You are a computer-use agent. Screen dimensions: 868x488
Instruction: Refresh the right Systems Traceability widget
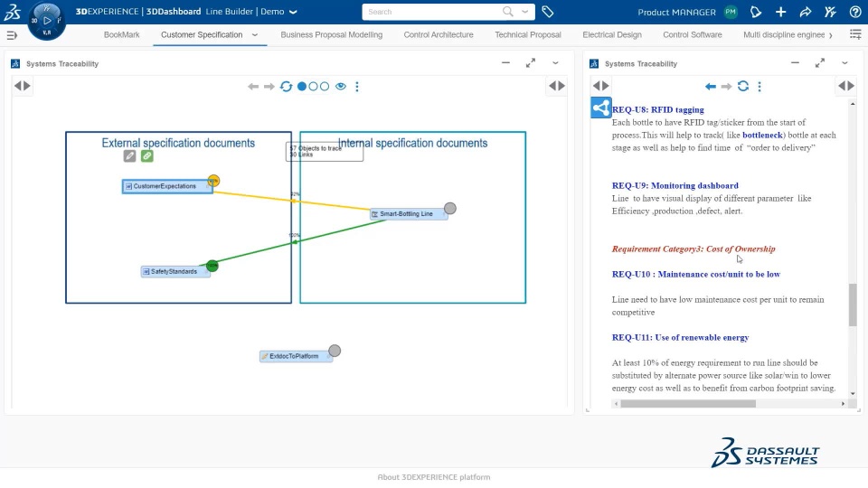click(x=743, y=86)
